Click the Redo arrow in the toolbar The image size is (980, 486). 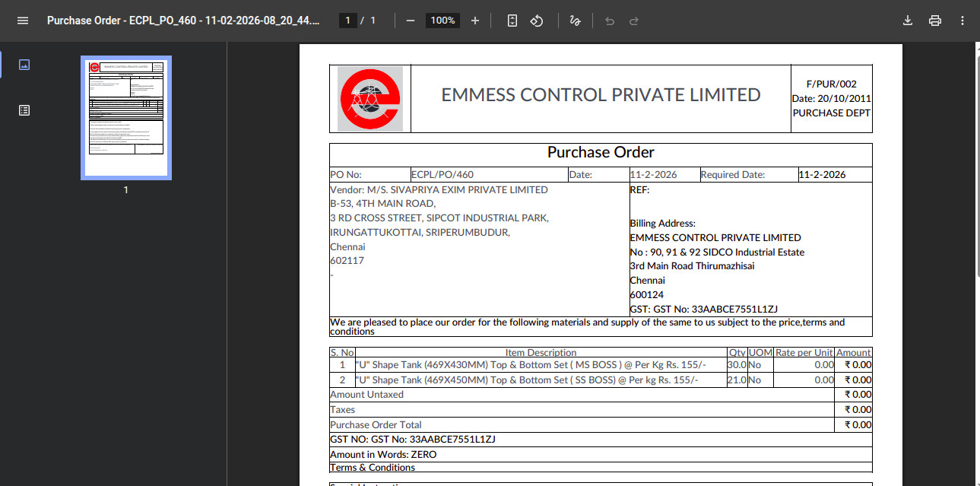coord(634,21)
